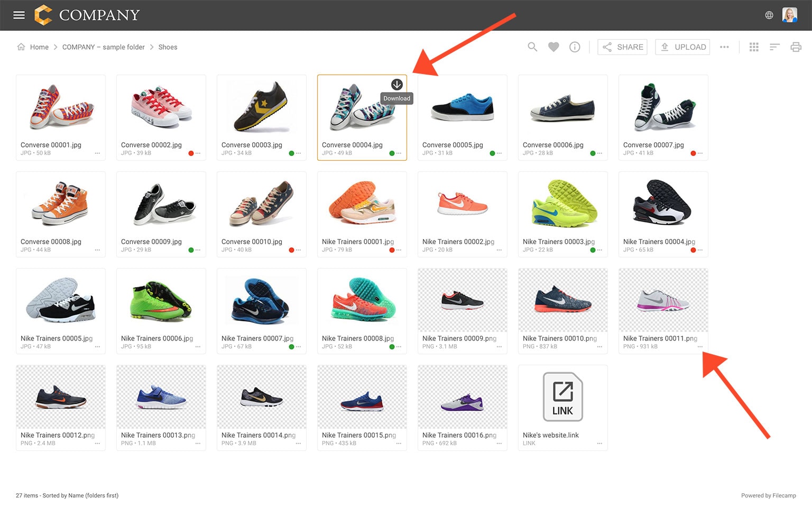Click the Nike Trainers 00014.png shoe image
The height and width of the screenshot is (507, 812).
pos(262,397)
